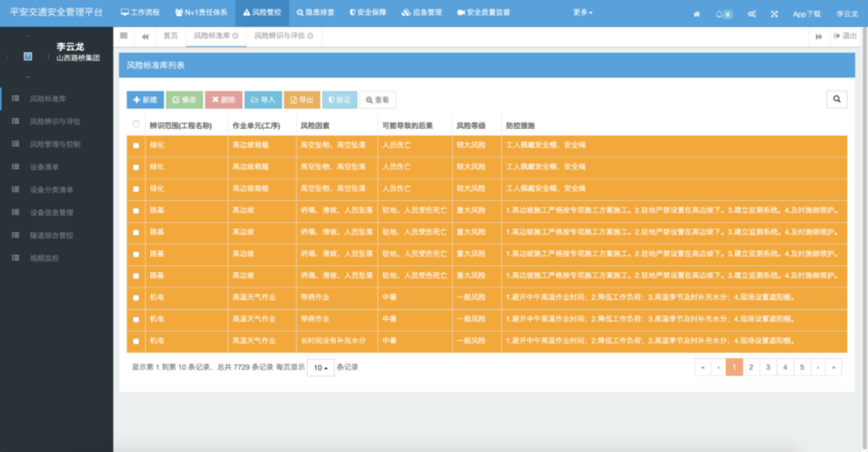Screen dimensions: 868x452
Task: Open 安全质量监管 in top navigation
Action: coord(484,13)
